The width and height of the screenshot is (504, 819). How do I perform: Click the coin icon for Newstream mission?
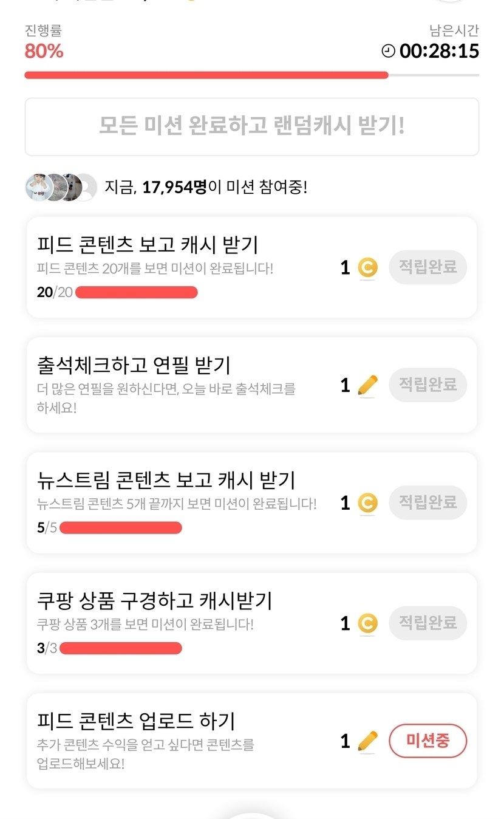[367, 503]
